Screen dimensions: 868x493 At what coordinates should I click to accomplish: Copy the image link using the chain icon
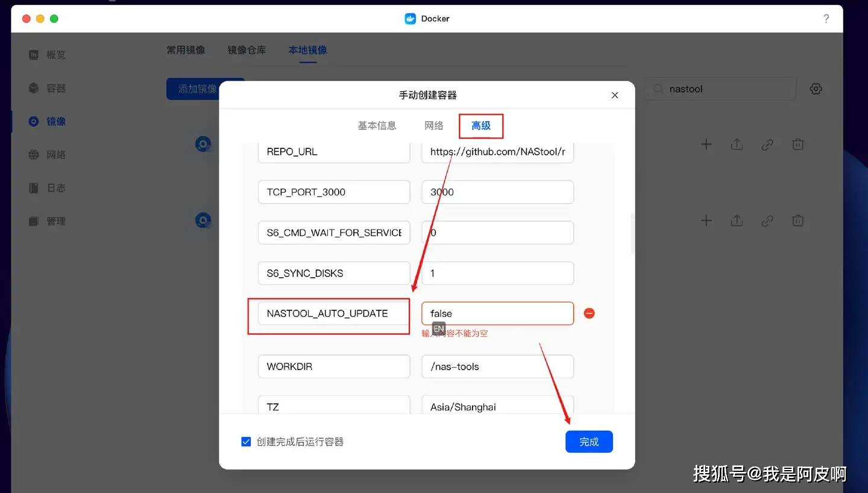[767, 144]
